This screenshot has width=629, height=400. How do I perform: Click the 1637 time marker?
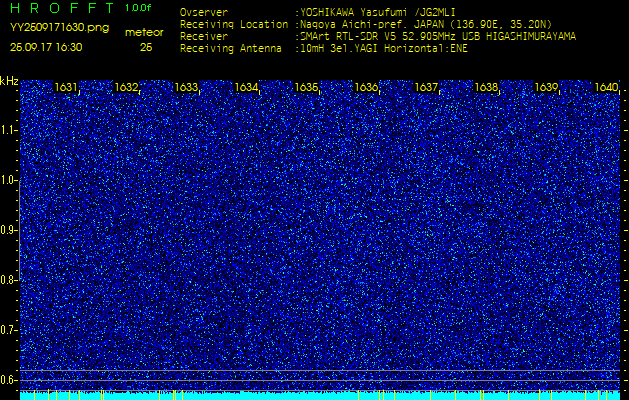click(x=426, y=87)
